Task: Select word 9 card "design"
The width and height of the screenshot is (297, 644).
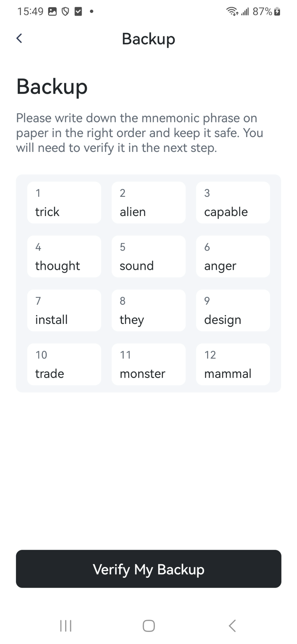Action: [x=233, y=310]
